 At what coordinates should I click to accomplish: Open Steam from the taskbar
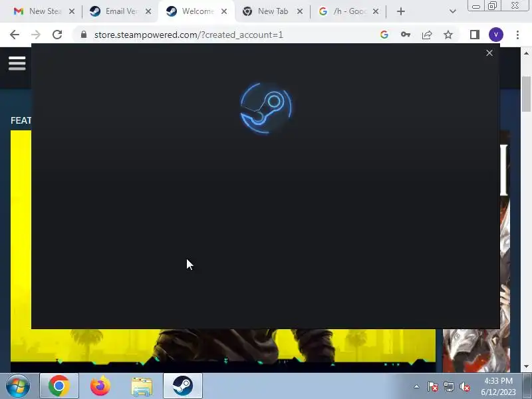click(183, 386)
